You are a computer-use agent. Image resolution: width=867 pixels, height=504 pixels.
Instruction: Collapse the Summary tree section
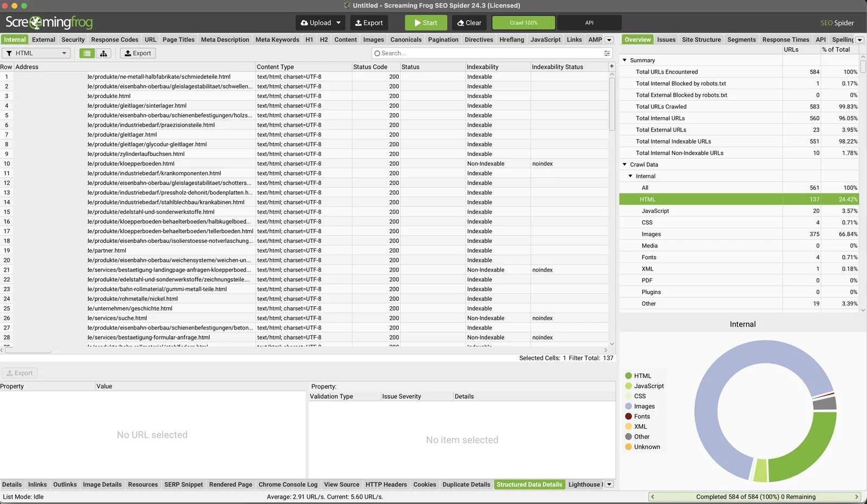point(625,60)
